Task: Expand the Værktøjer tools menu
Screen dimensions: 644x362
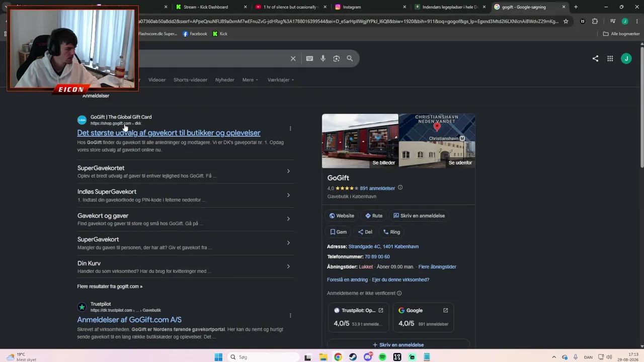Action: click(x=281, y=80)
